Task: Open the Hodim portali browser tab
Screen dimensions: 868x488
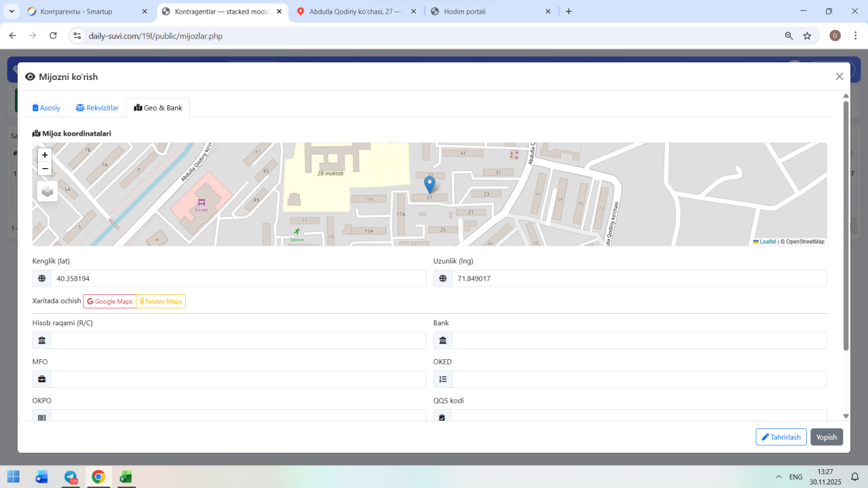Action: pyautogui.click(x=490, y=12)
